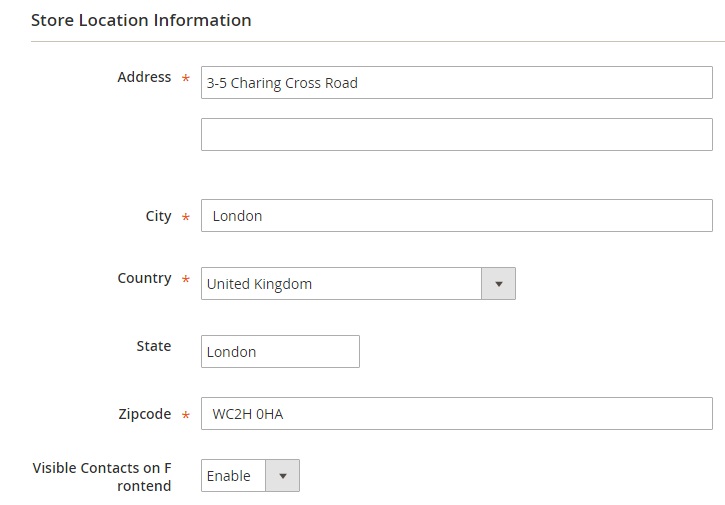This screenshot has height=505, width=725.
Task: Click the Address field label
Action: tap(144, 77)
